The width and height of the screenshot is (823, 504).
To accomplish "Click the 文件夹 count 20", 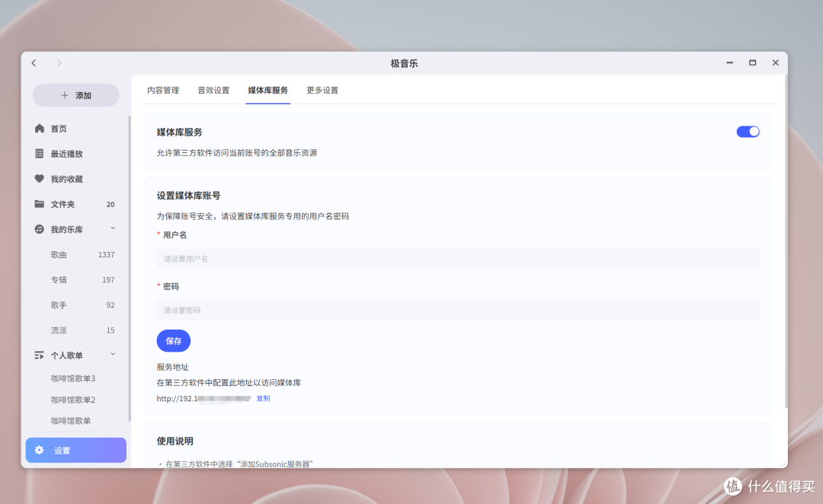I will [x=110, y=205].
